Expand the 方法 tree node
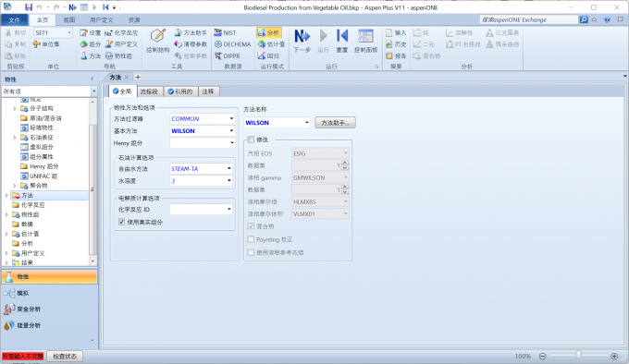 (x=6, y=196)
